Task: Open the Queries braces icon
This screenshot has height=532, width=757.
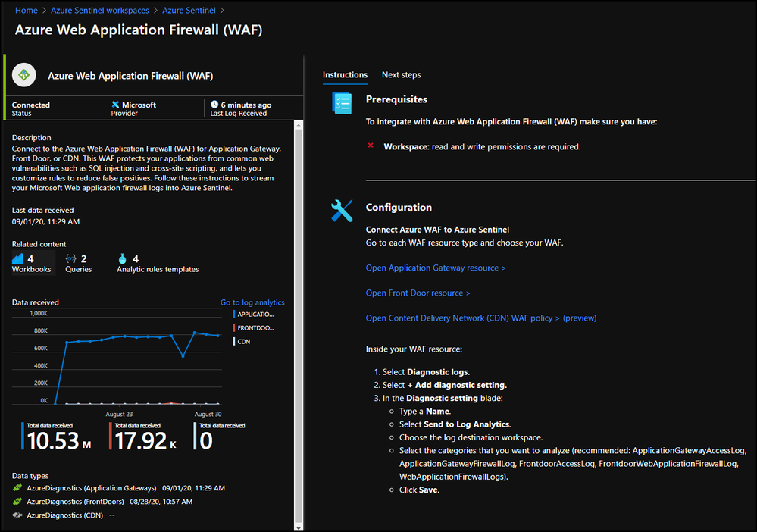Action: [x=71, y=258]
